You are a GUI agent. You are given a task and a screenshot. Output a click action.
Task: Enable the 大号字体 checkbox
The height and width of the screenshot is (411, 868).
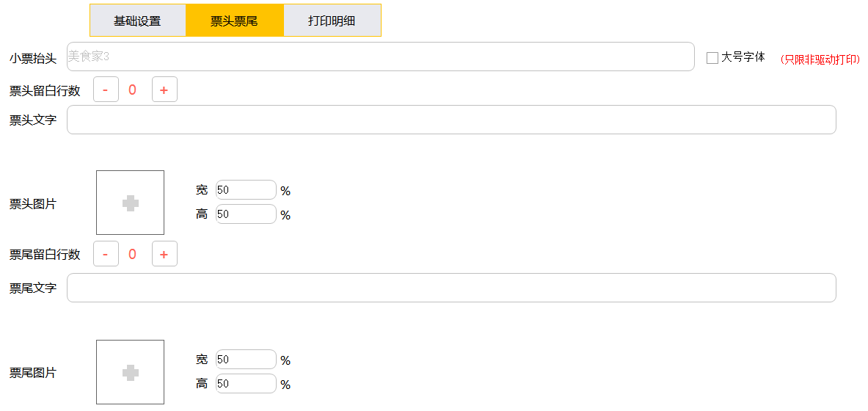pyautogui.click(x=712, y=58)
